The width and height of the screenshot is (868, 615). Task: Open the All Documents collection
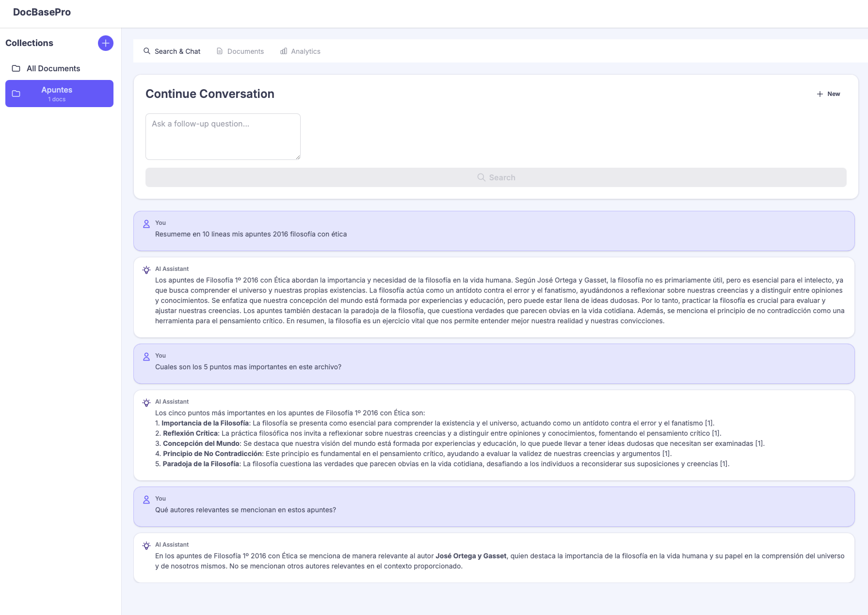pyautogui.click(x=53, y=68)
